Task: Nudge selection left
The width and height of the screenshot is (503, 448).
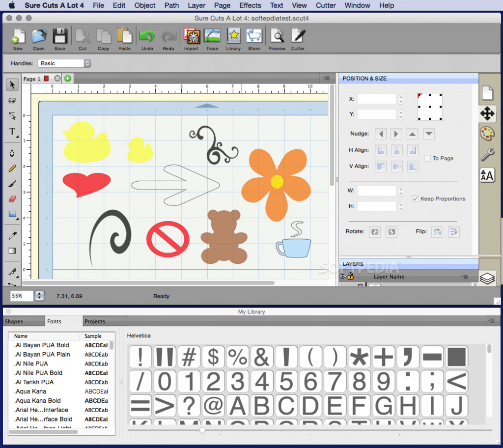Action: tap(381, 134)
